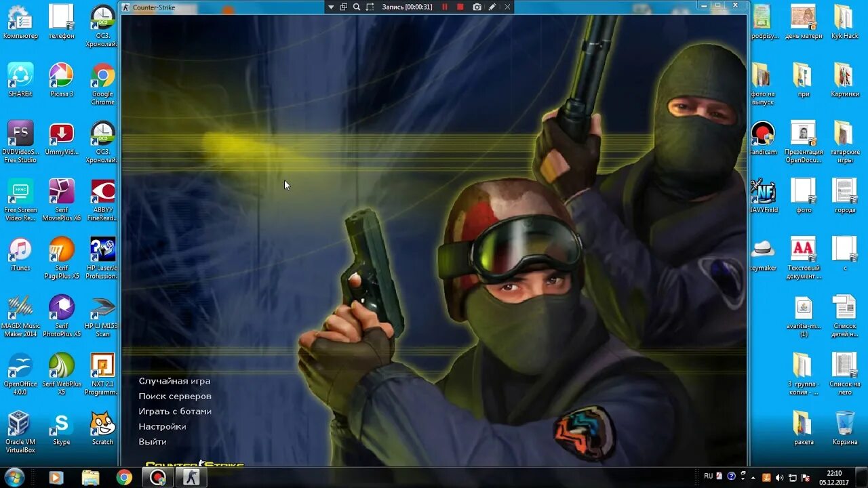Select the pencil drawing tool
The height and width of the screenshot is (488, 868).
(492, 7)
